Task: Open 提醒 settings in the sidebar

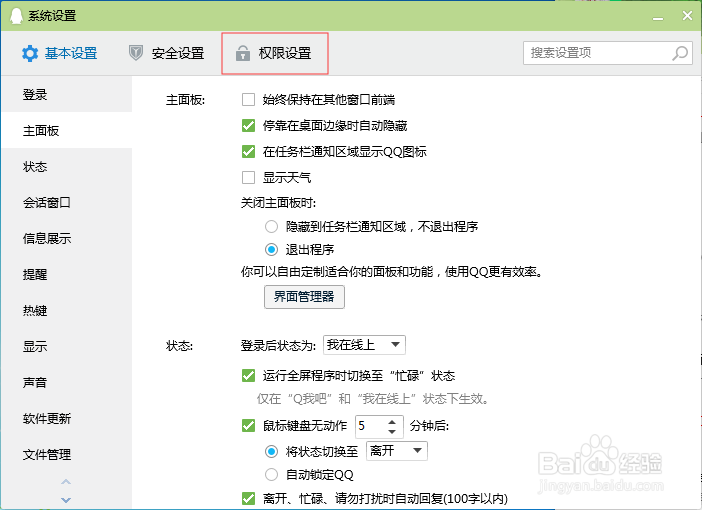Action: point(66,274)
